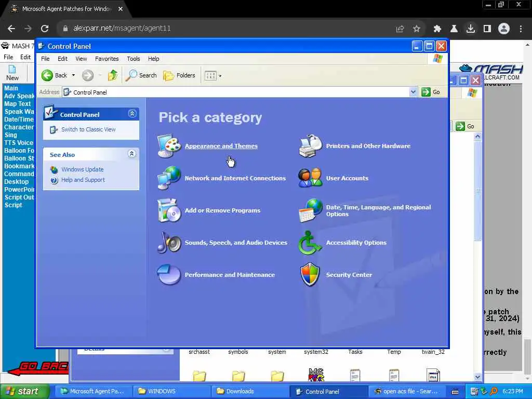Select Map Text in MASH sidebar

(x=17, y=104)
